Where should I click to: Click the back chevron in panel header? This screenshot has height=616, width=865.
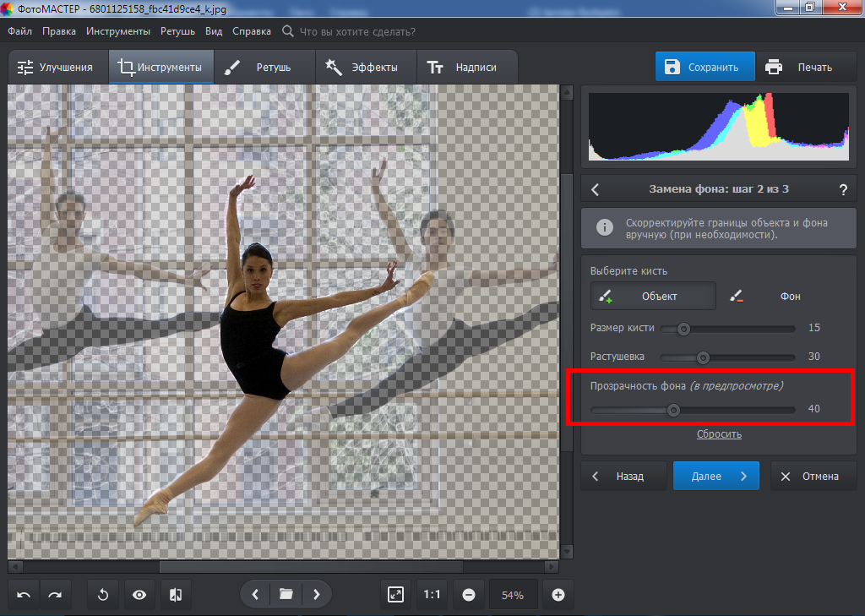click(596, 189)
